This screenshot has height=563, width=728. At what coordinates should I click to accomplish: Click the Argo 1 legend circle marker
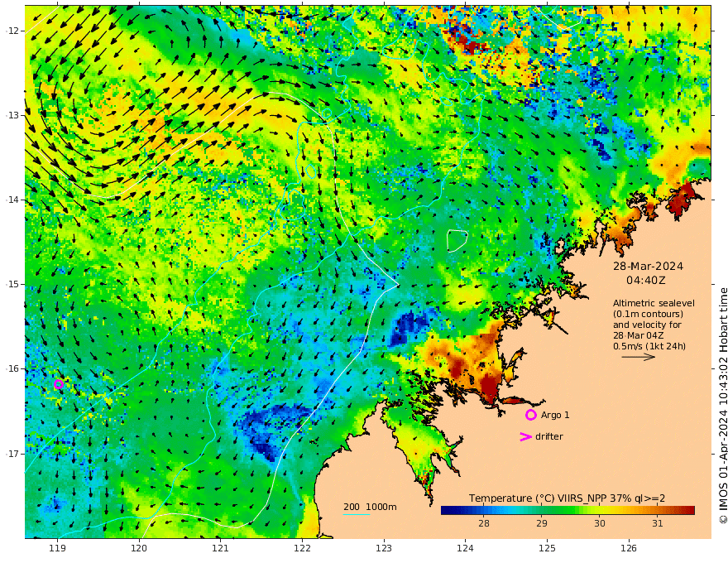click(530, 415)
